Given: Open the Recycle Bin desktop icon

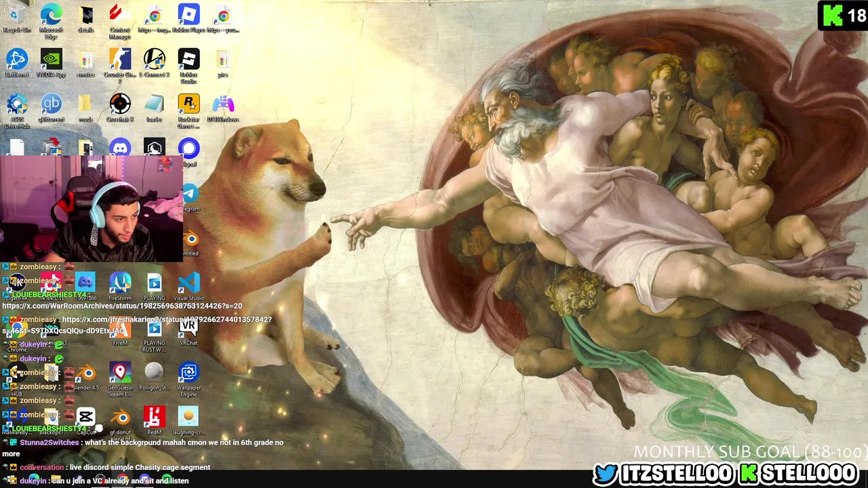Looking at the screenshot, I should (x=17, y=18).
